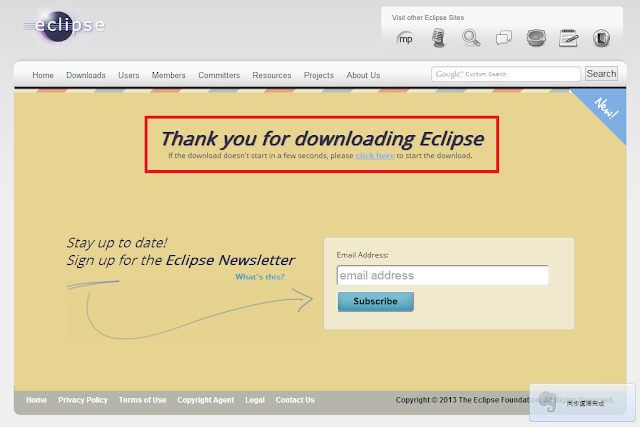Click the Evernote elephant popup icon
This screenshot has width=640, height=427.
(x=548, y=401)
